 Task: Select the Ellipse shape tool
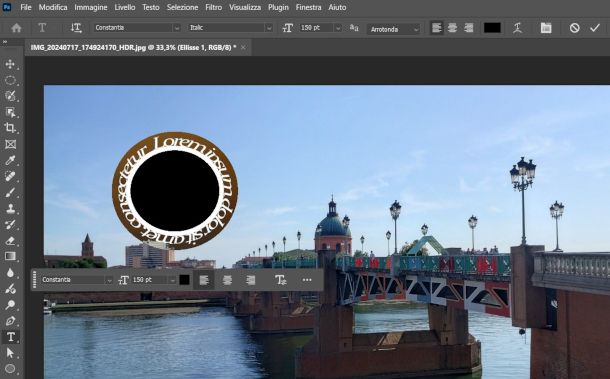coord(10,368)
